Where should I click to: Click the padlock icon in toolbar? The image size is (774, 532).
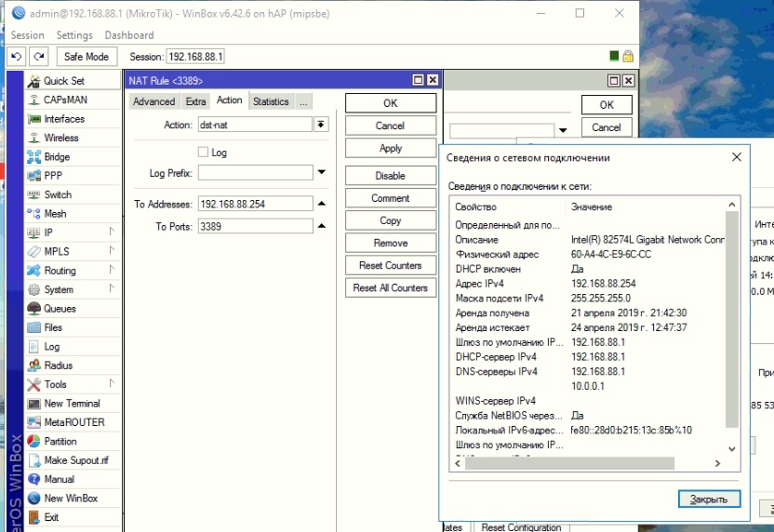coord(628,56)
